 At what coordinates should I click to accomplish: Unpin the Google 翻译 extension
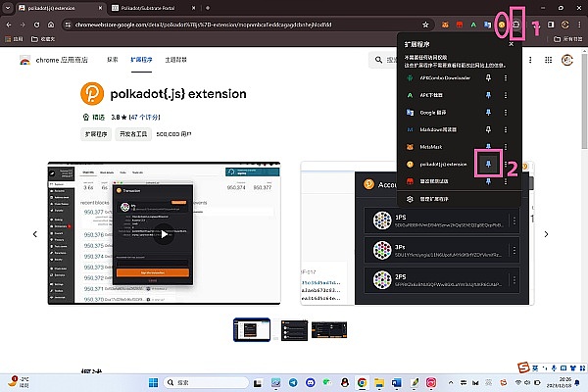(488, 113)
